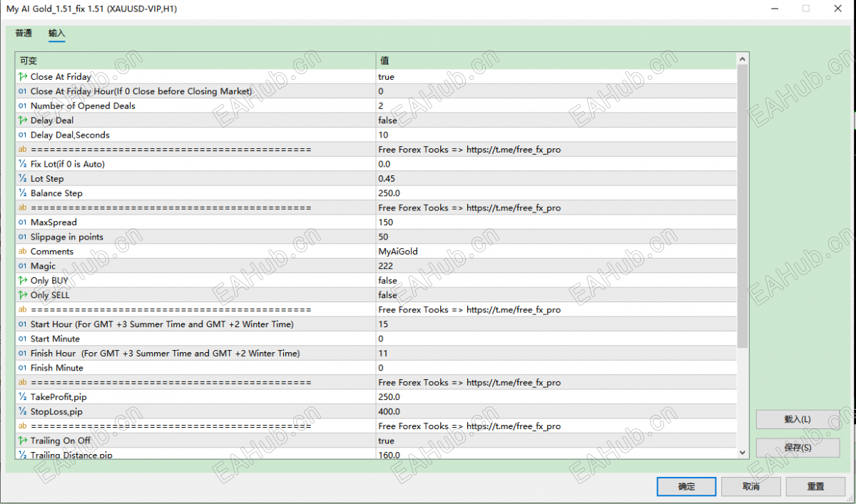
Task: Click the 载入(L) load button
Action: pyautogui.click(x=798, y=419)
